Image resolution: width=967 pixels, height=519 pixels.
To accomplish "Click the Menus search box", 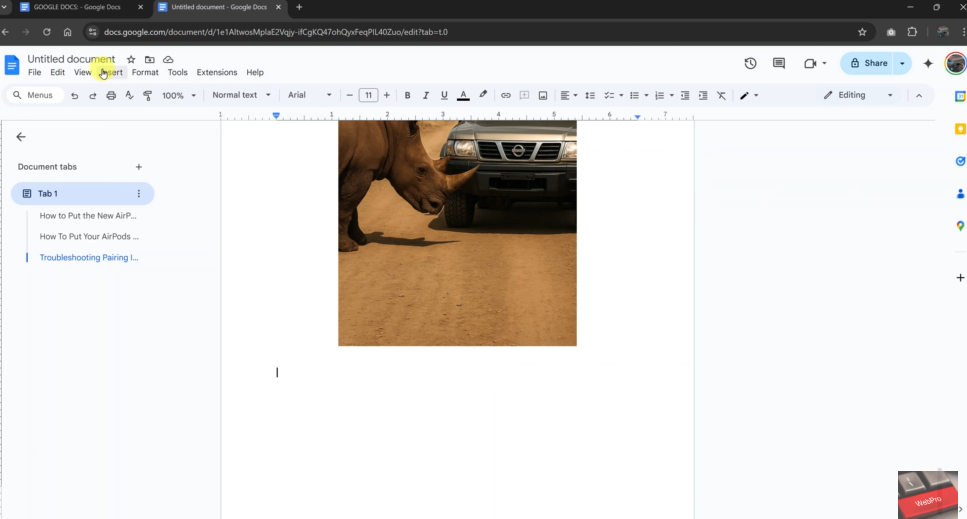I will coord(35,95).
